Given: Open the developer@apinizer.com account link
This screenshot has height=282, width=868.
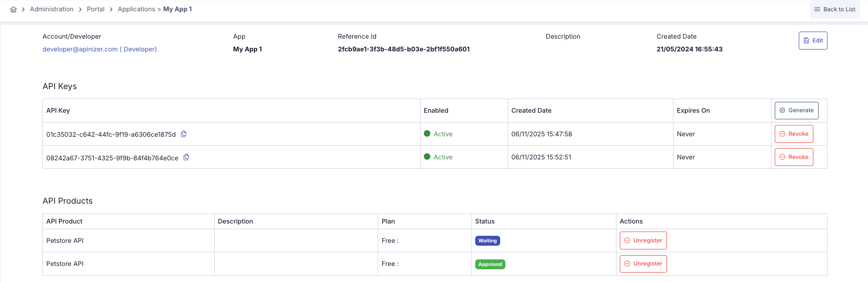Looking at the screenshot, I should coord(99,49).
